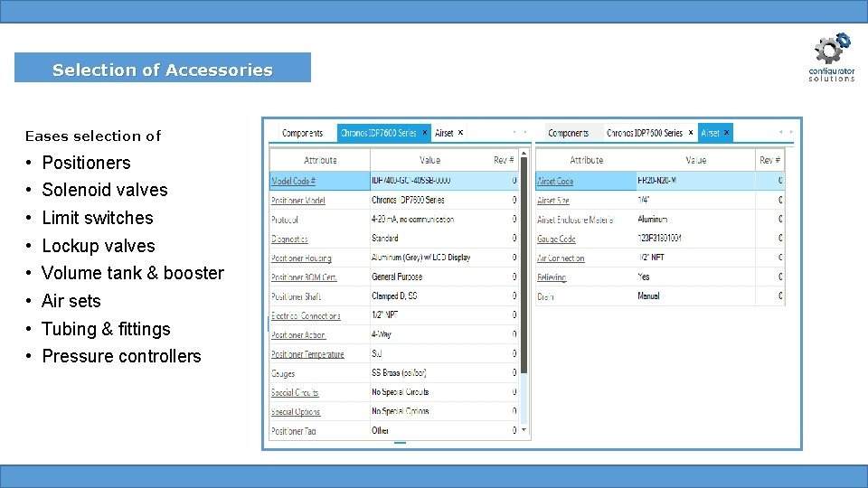The image size is (868, 488).
Task: Close Chronos IDP7600 Series tab in right panel
Action: coord(690,133)
